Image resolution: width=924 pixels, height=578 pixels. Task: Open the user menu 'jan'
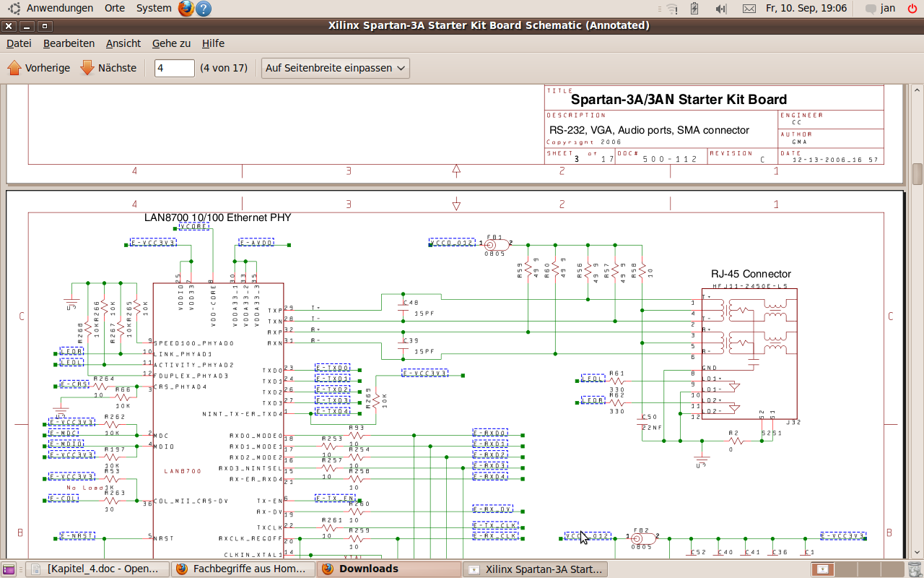click(x=888, y=8)
